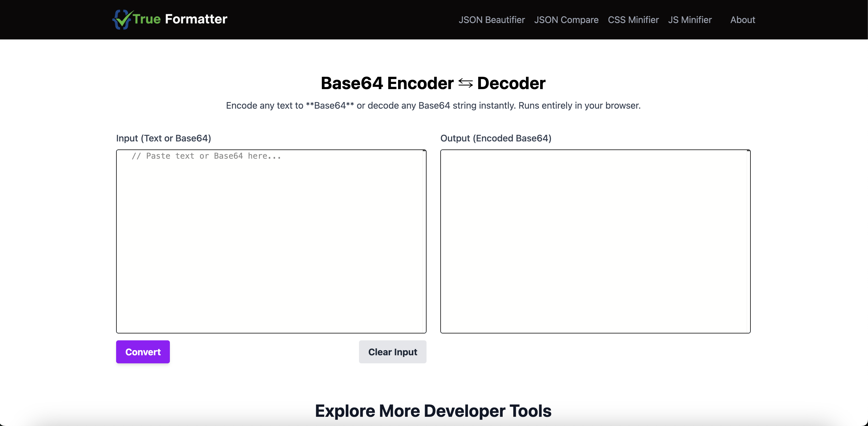This screenshot has width=868, height=426.
Task: Click the Runs entirely in your browser description
Action: point(579,105)
